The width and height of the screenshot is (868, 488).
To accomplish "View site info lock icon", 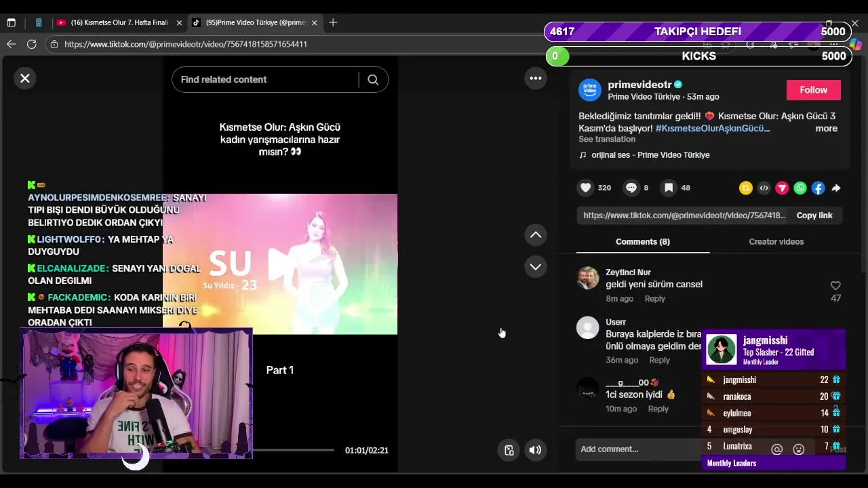I will pyautogui.click(x=54, y=44).
